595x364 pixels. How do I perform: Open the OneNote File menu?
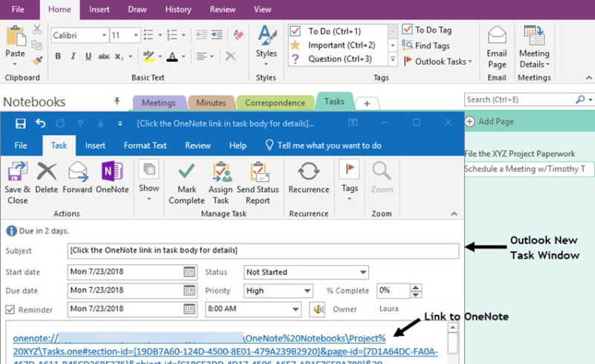[18, 9]
